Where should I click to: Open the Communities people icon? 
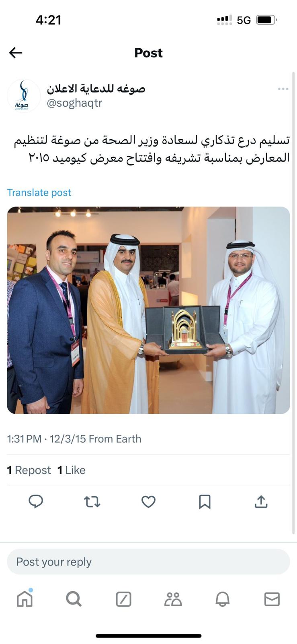click(173, 599)
